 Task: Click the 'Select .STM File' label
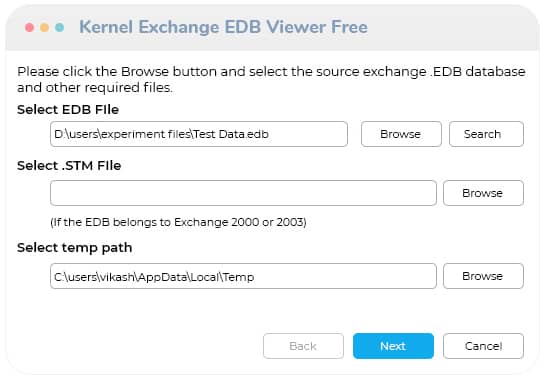tap(69, 165)
